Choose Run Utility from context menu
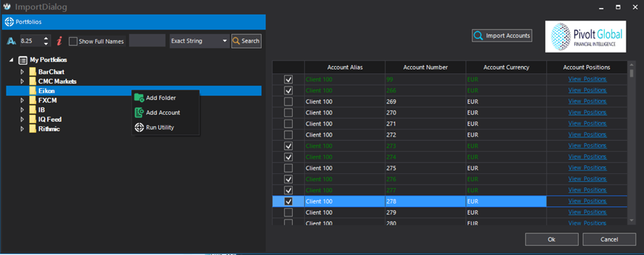 pyautogui.click(x=165, y=127)
